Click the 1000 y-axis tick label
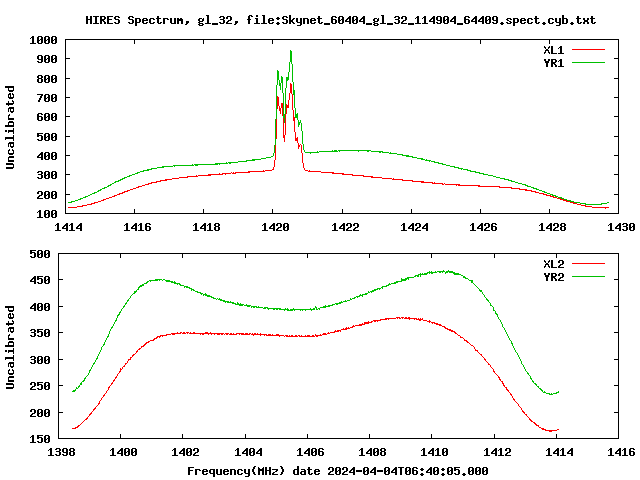 [x=43, y=40]
